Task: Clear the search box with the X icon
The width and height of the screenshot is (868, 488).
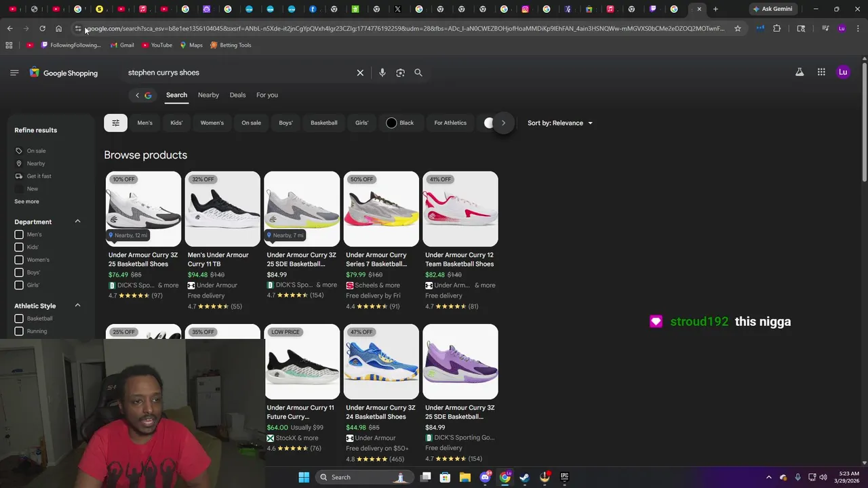Action: coord(360,73)
